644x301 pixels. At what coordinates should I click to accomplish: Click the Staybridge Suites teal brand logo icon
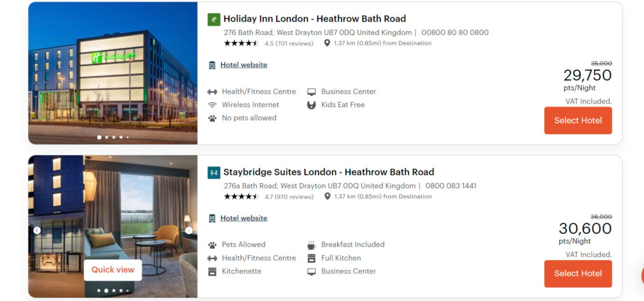point(214,172)
